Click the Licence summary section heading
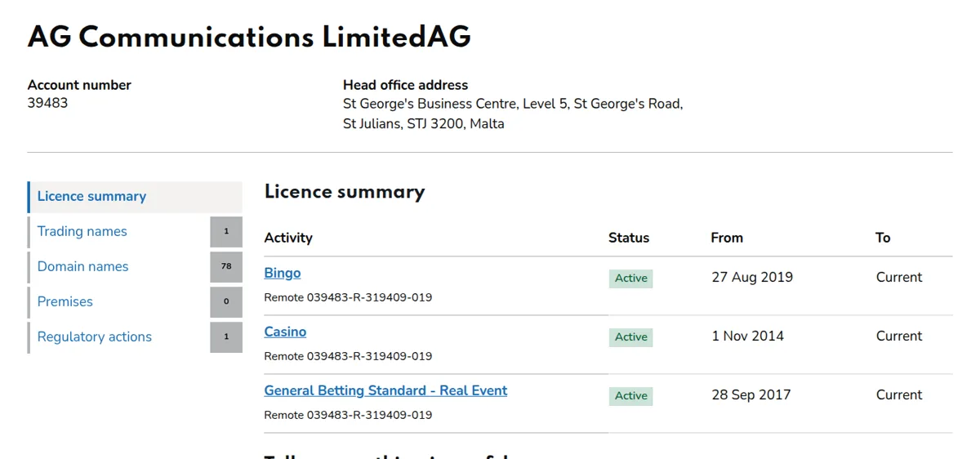This screenshot has width=980, height=459. point(345,192)
